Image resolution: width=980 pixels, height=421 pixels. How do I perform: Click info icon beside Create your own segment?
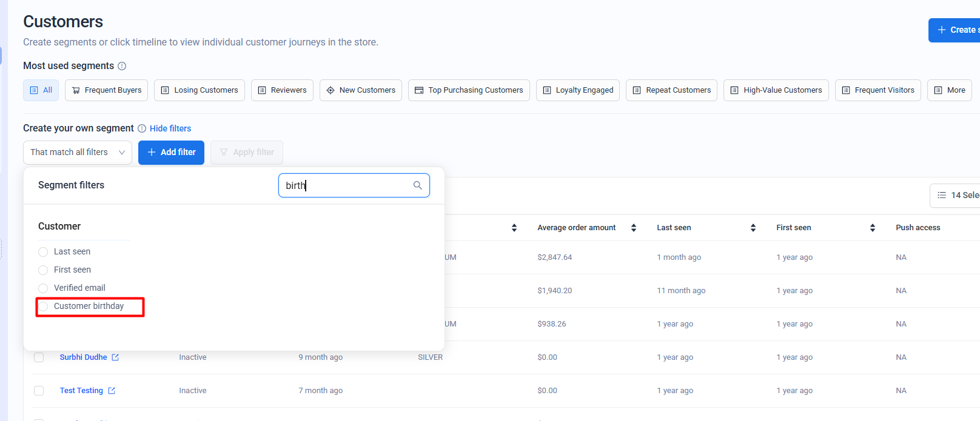(142, 128)
